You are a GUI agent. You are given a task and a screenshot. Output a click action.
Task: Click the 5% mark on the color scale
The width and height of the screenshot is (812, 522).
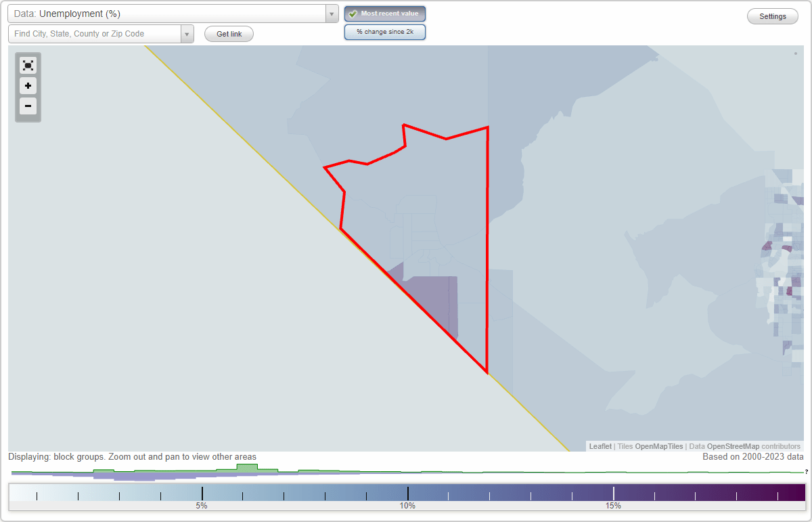202,506
